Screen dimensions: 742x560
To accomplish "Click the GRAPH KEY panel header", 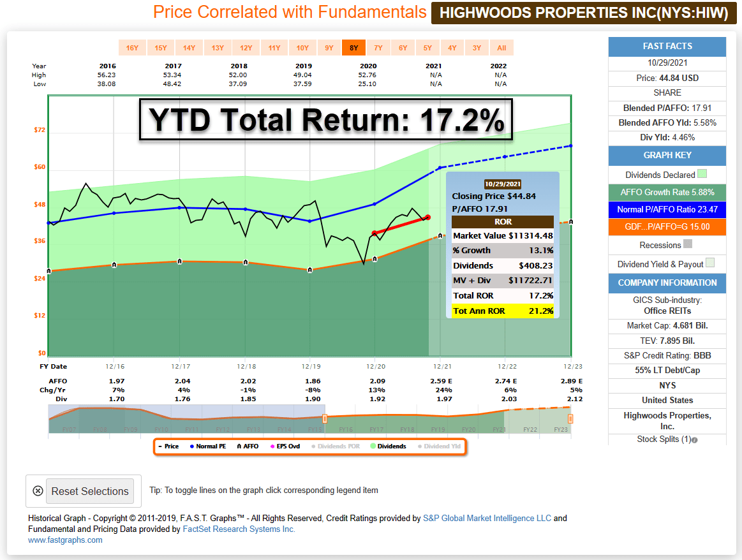I will [x=667, y=156].
